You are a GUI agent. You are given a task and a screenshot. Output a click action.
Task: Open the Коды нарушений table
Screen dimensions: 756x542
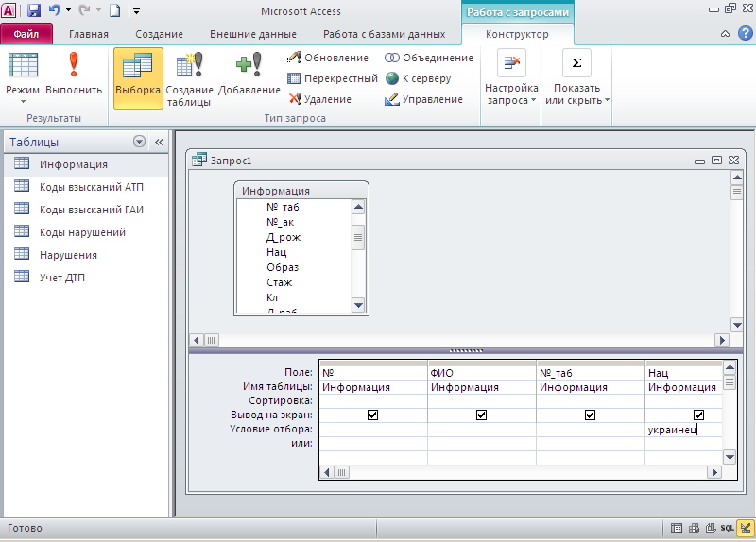86,232
